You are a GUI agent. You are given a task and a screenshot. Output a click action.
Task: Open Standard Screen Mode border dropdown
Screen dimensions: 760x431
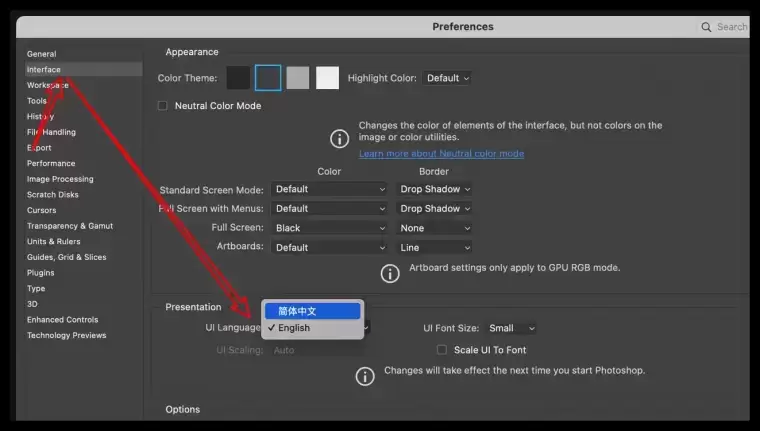point(434,189)
